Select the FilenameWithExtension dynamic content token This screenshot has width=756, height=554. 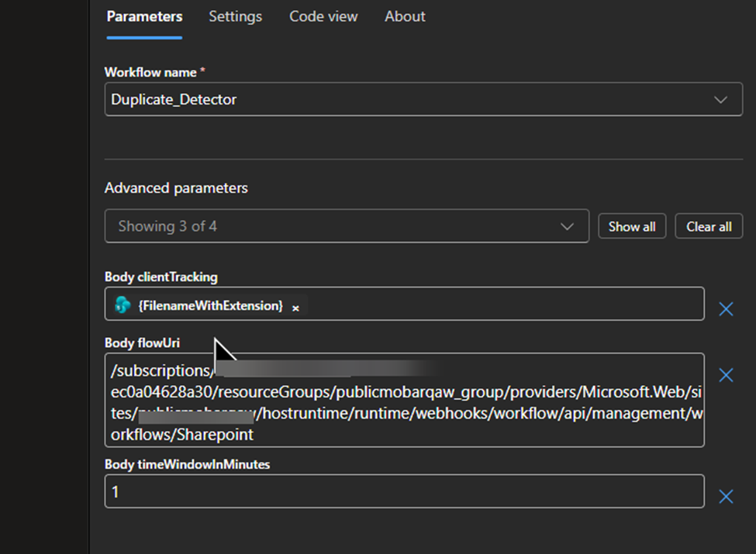click(209, 305)
